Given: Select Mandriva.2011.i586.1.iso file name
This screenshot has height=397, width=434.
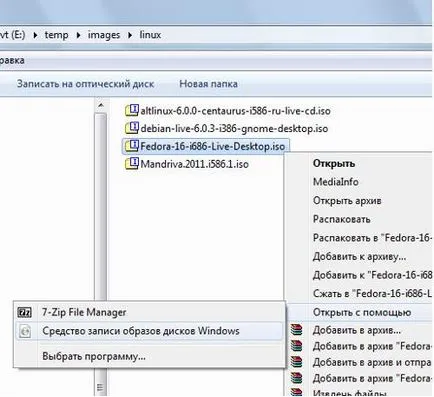Looking at the screenshot, I should (x=194, y=164).
